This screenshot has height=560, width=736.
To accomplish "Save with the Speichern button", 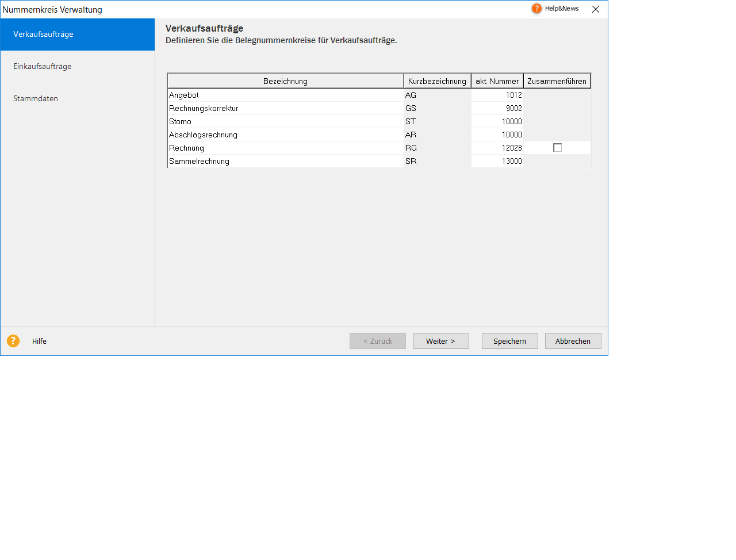I will (510, 341).
